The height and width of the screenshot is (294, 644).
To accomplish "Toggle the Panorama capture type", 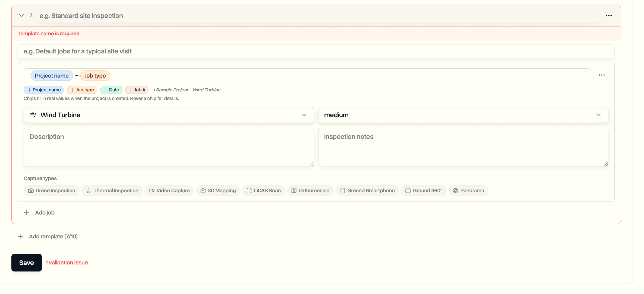I will tap(468, 191).
